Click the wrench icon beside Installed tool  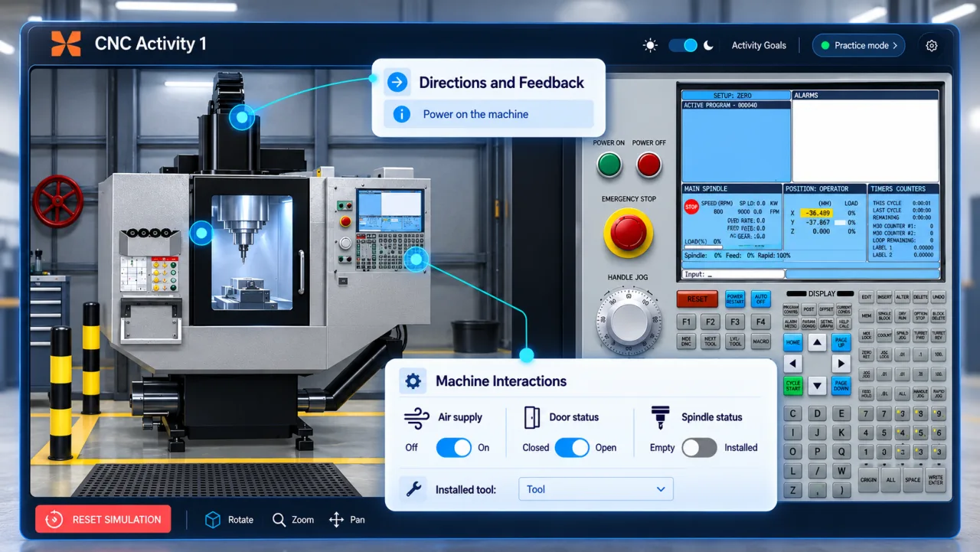point(413,489)
